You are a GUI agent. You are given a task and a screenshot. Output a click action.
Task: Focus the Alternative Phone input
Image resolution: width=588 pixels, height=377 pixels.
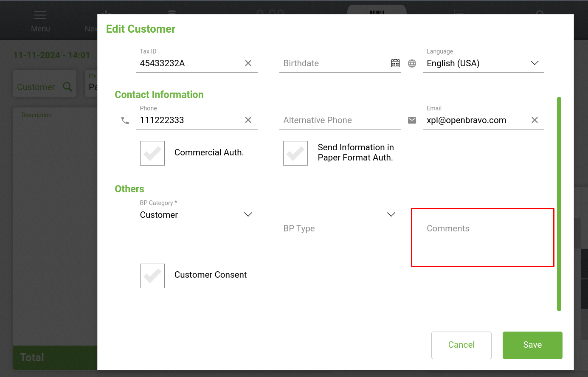[x=340, y=121]
